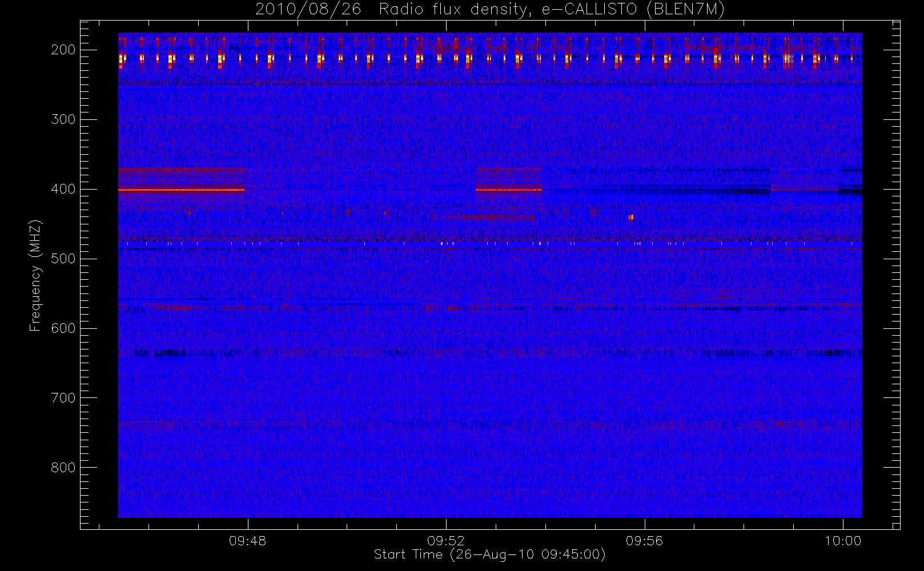Click the 09:56 time tick label
Image resolution: width=924 pixels, height=571 pixels.
[x=644, y=541]
